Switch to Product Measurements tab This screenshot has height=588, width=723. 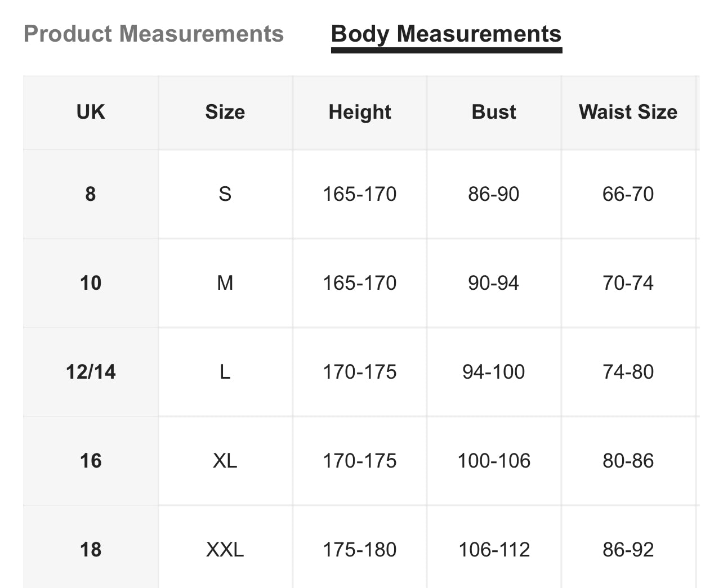154,34
